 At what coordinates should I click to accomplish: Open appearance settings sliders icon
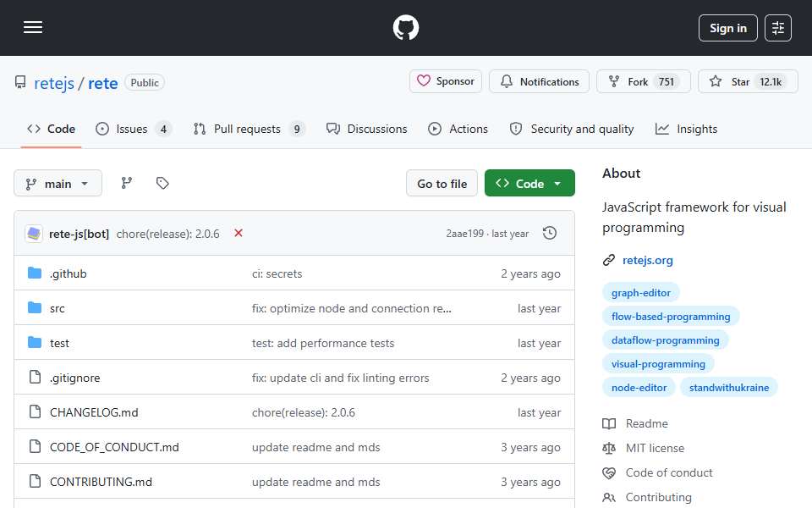778,28
